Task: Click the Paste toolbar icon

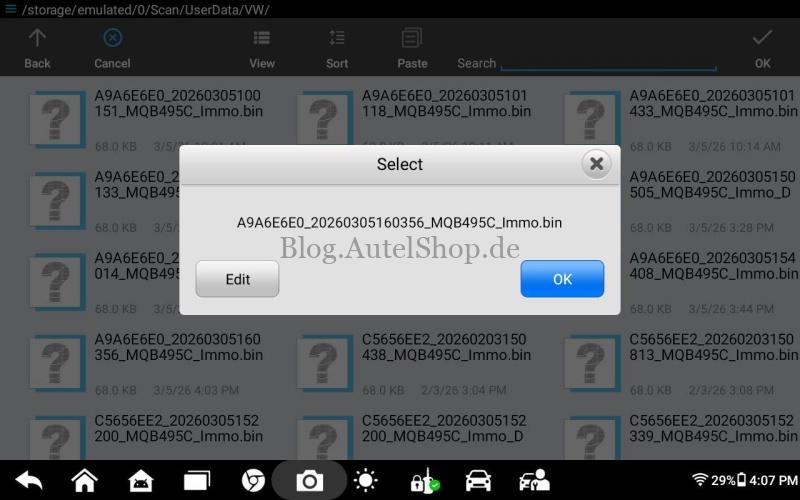Action: pyautogui.click(x=412, y=47)
